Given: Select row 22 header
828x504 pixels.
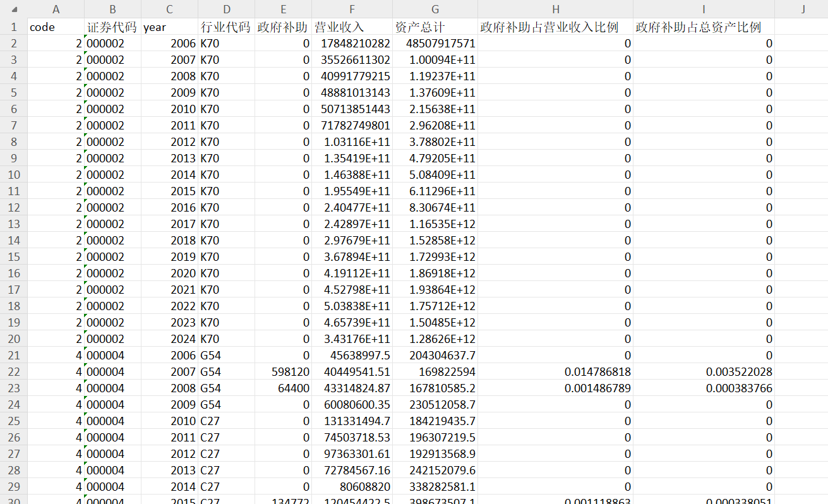Looking at the screenshot, I should click(14, 372).
